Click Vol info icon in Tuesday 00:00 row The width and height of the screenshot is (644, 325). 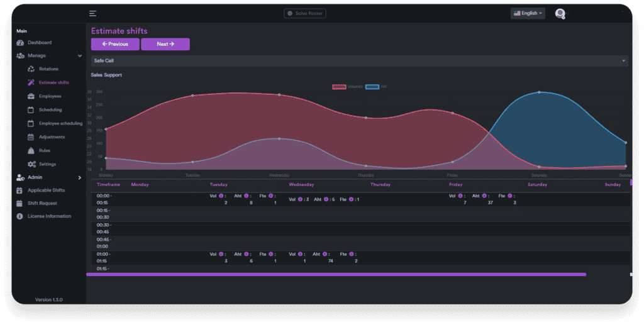point(221,196)
